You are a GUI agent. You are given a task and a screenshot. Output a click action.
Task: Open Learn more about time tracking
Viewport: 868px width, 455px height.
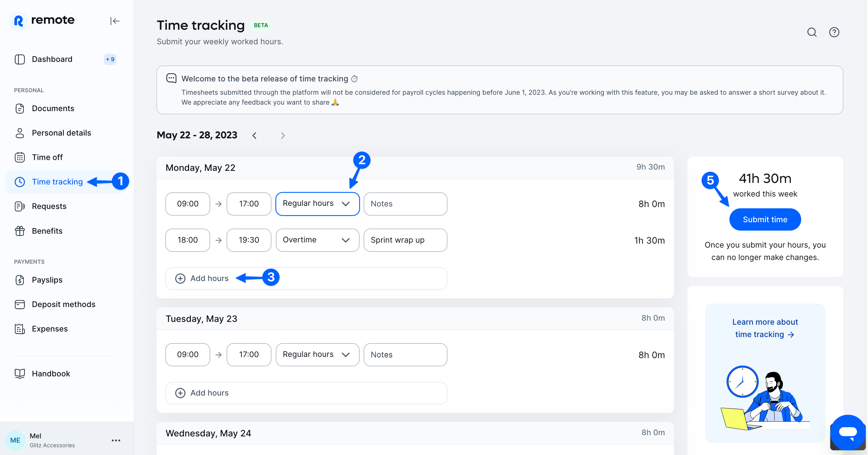click(x=765, y=328)
